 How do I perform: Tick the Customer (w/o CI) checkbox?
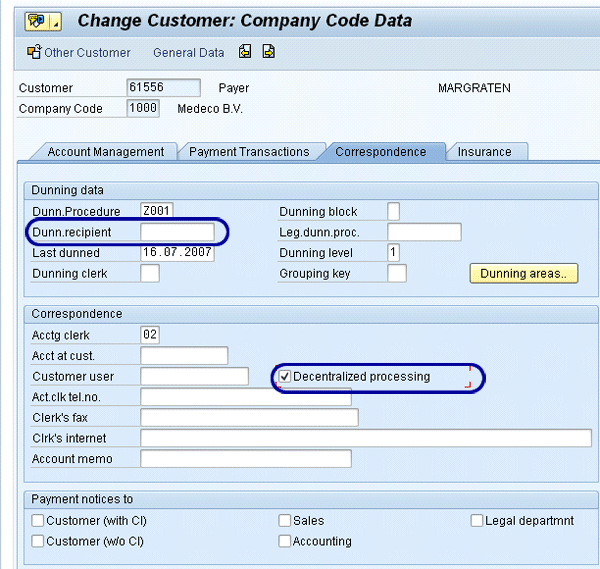point(38,542)
